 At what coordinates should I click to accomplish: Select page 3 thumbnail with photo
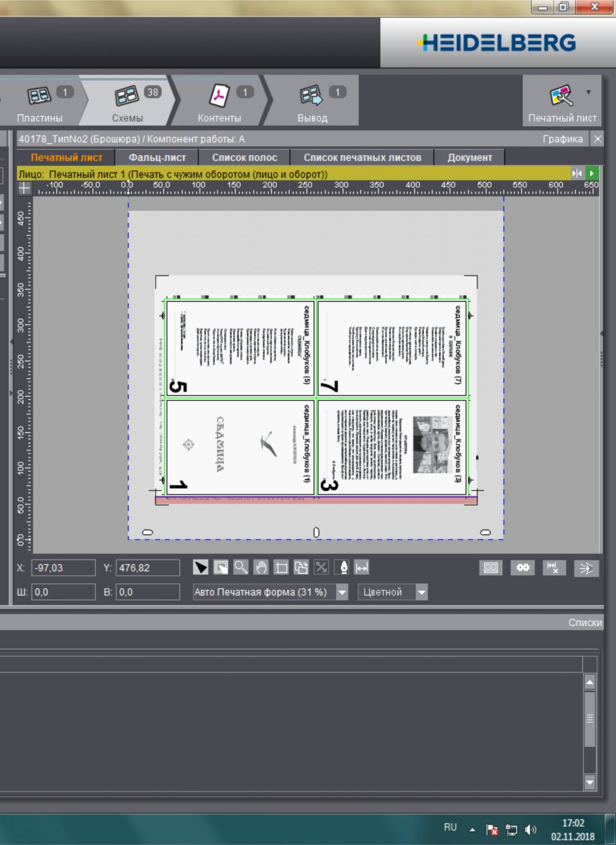pos(392,447)
